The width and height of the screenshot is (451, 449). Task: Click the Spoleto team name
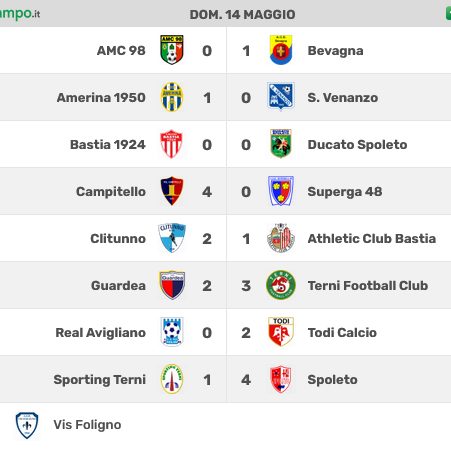point(332,380)
